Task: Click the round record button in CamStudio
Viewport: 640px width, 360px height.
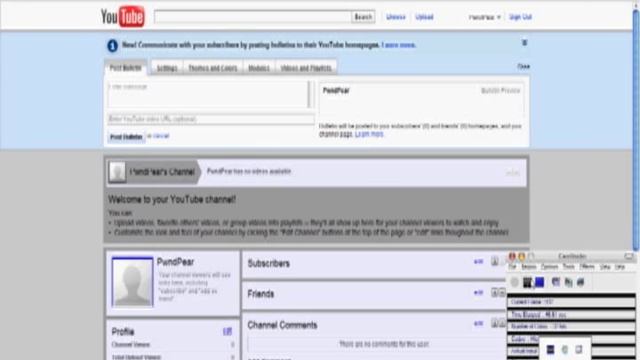Action: (515, 282)
